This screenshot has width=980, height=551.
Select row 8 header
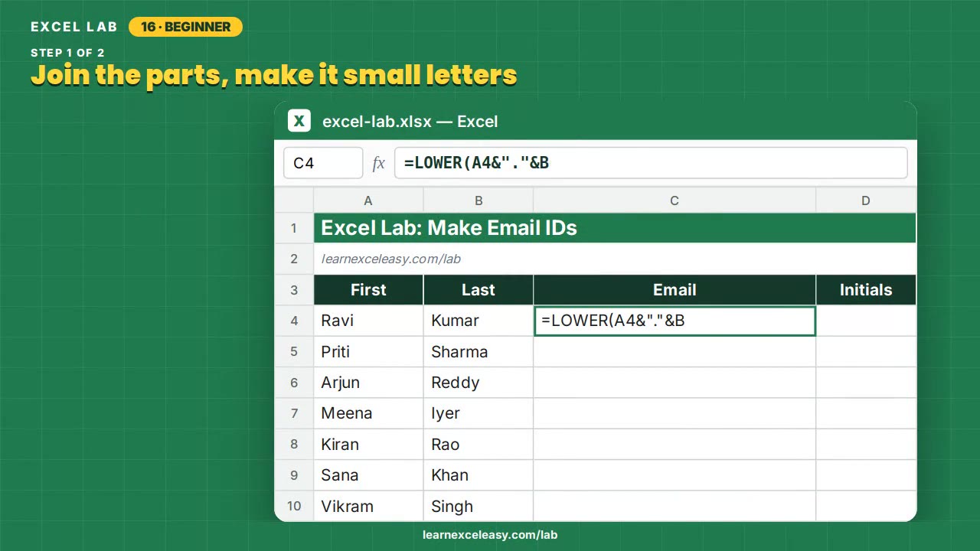click(294, 445)
